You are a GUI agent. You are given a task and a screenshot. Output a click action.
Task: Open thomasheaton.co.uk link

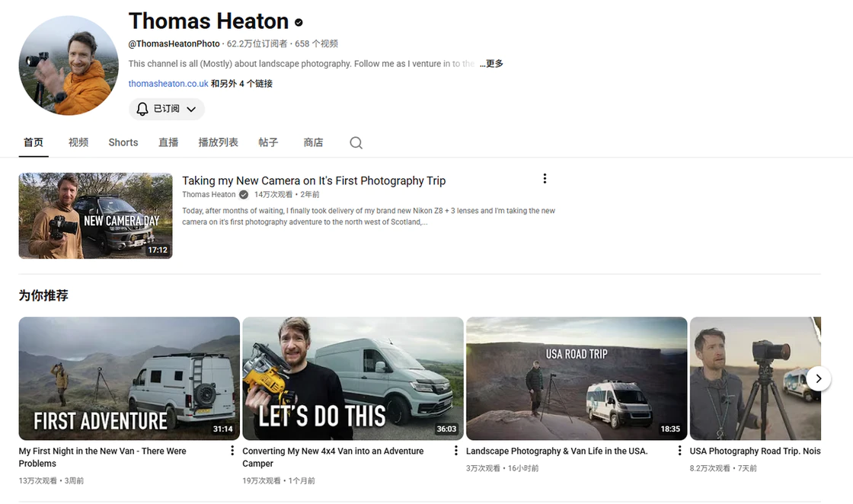[168, 84]
